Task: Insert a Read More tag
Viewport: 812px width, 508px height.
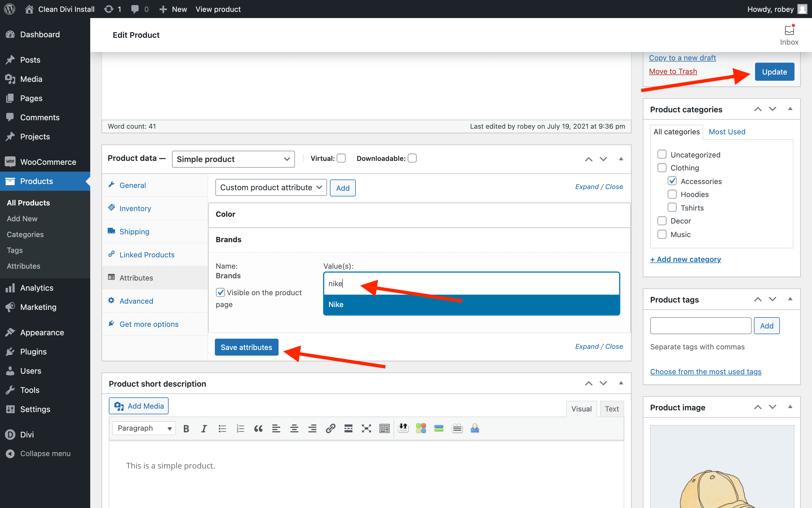Action: coord(348,428)
